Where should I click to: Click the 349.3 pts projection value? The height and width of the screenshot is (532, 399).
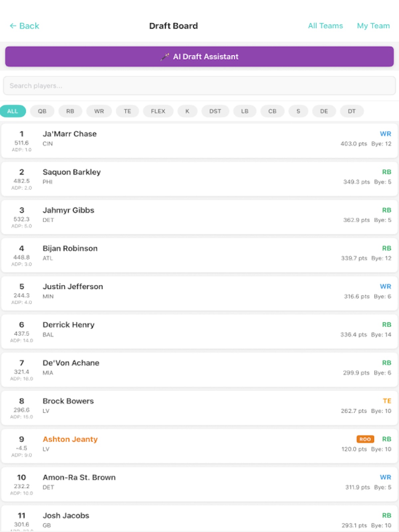[356, 182]
